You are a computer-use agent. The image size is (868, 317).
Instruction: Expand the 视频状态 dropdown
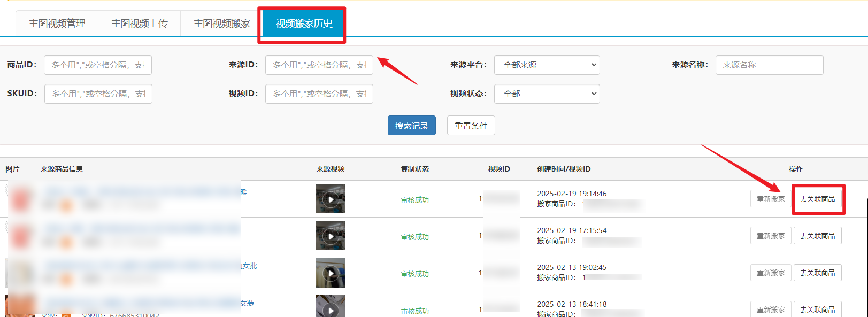tap(547, 94)
